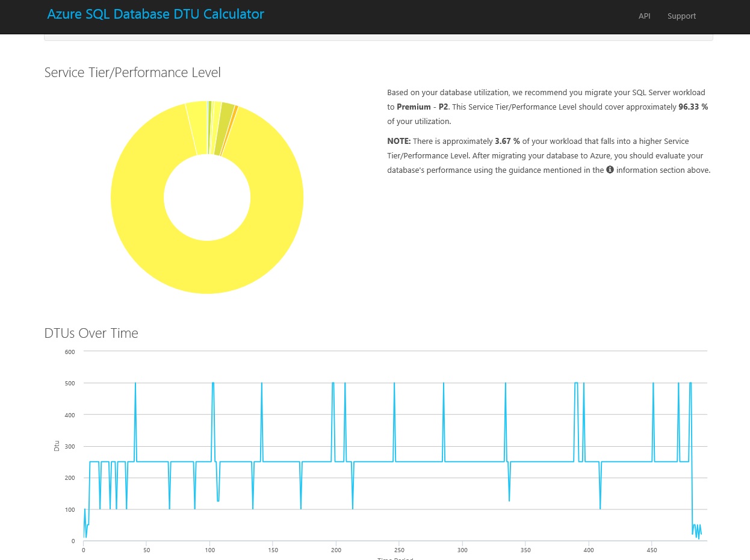The height and width of the screenshot is (560, 750).
Task: Open the API navigation link
Action: point(644,16)
